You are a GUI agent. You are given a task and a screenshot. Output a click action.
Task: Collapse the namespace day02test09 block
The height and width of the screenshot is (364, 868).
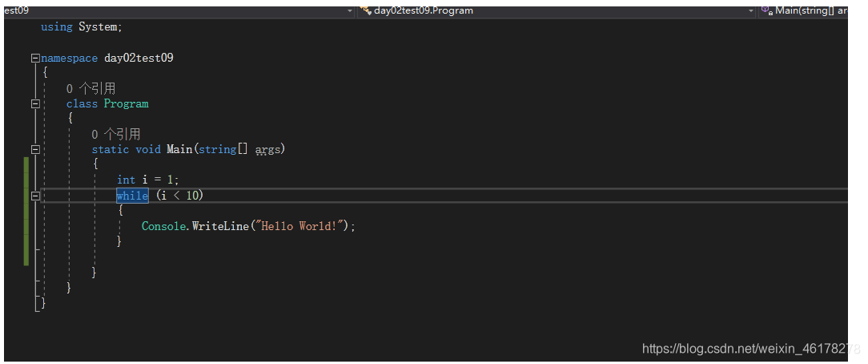[x=34, y=58]
